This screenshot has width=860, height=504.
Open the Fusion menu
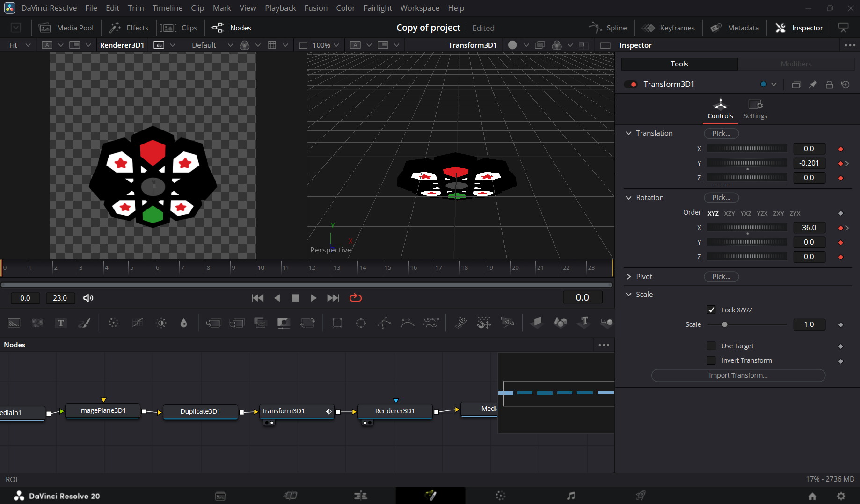tap(316, 8)
